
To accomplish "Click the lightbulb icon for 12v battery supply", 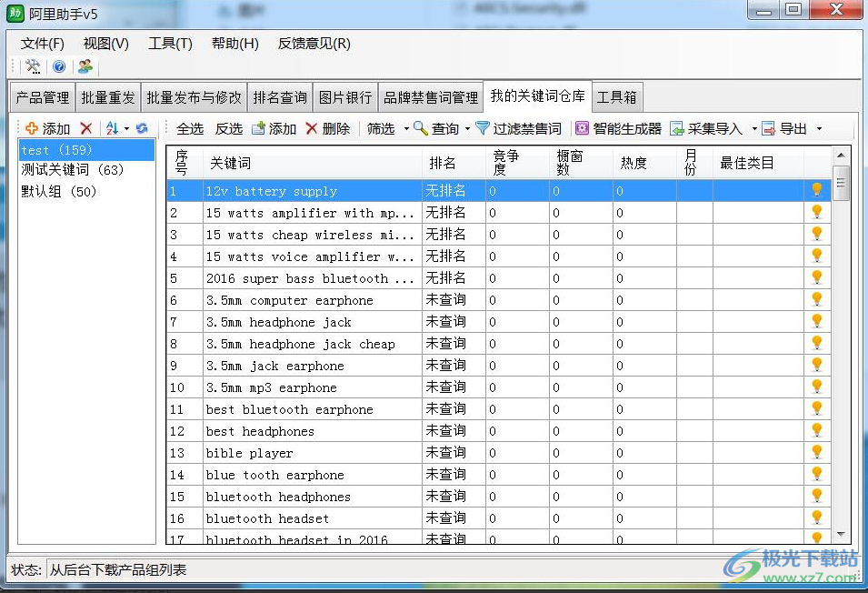I will 816,190.
